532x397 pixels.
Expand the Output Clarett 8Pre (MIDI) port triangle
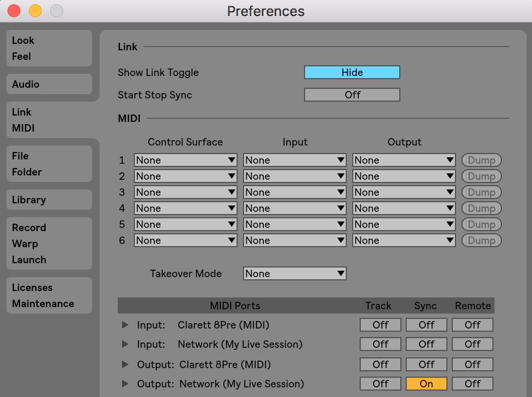[x=125, y=364]
